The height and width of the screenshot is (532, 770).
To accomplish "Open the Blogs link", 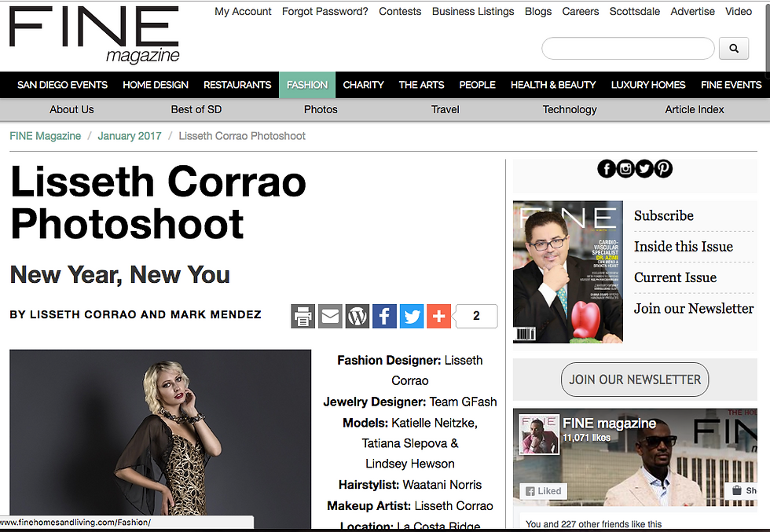I will coord(538,11).
